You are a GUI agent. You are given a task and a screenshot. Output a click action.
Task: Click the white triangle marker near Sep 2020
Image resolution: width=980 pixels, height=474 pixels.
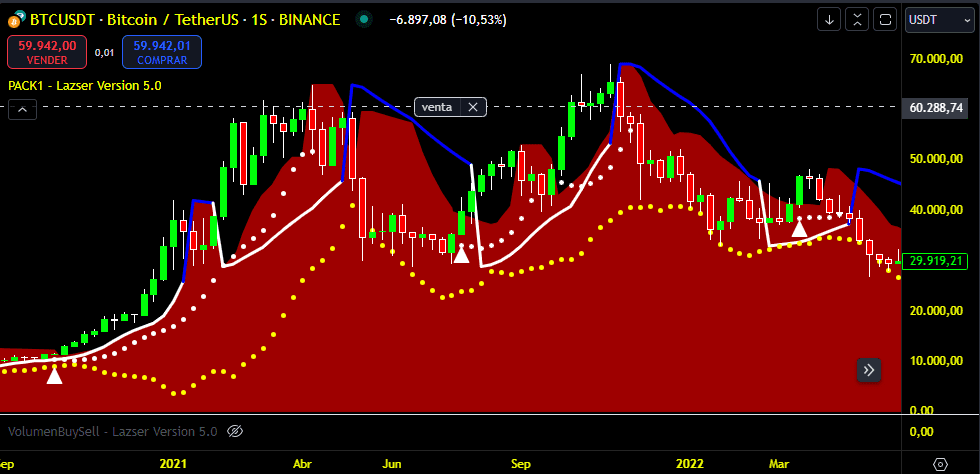click(54, 375)
